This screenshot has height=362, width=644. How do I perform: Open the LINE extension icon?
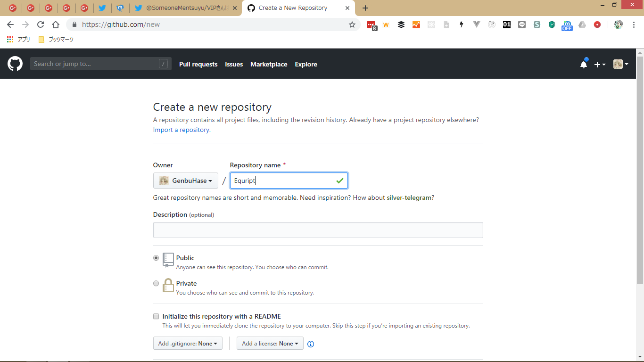point(522,25)
